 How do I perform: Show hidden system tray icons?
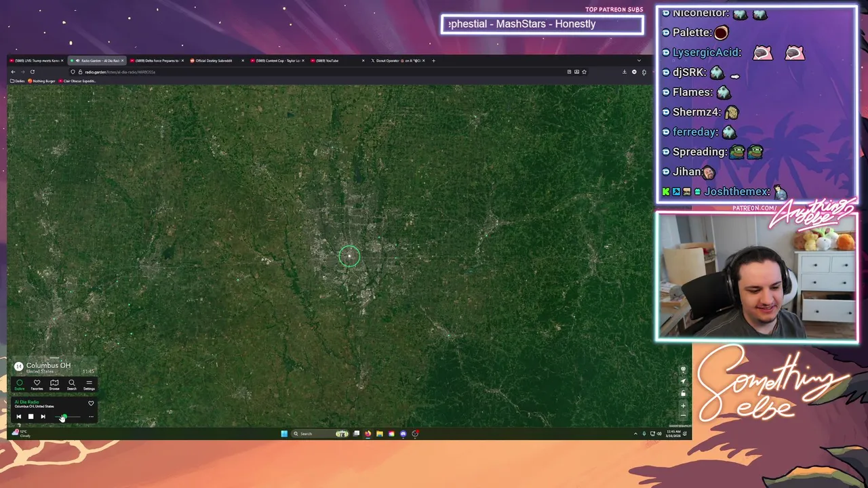tap(635, 434)
